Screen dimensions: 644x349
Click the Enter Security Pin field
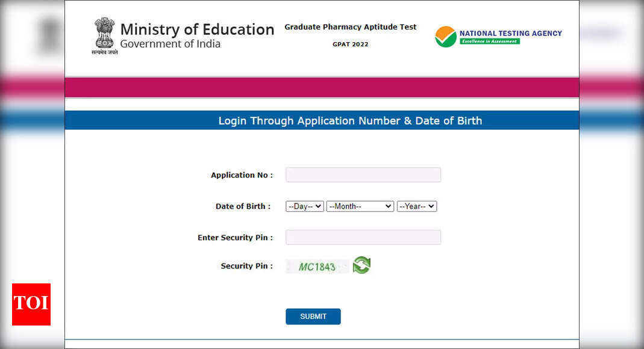tap(363, 237)
